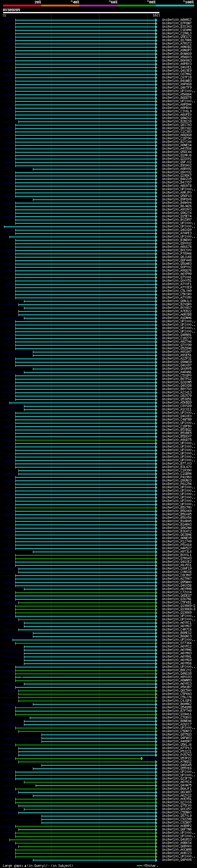This screenshot has width=197, height=868.
Task: Click the UniRef100_B5X7M0 label
Action: coord(177,507)
